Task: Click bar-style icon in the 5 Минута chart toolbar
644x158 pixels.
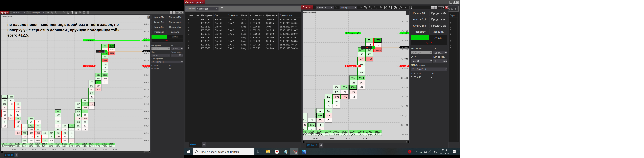Action: pos(361,7)
